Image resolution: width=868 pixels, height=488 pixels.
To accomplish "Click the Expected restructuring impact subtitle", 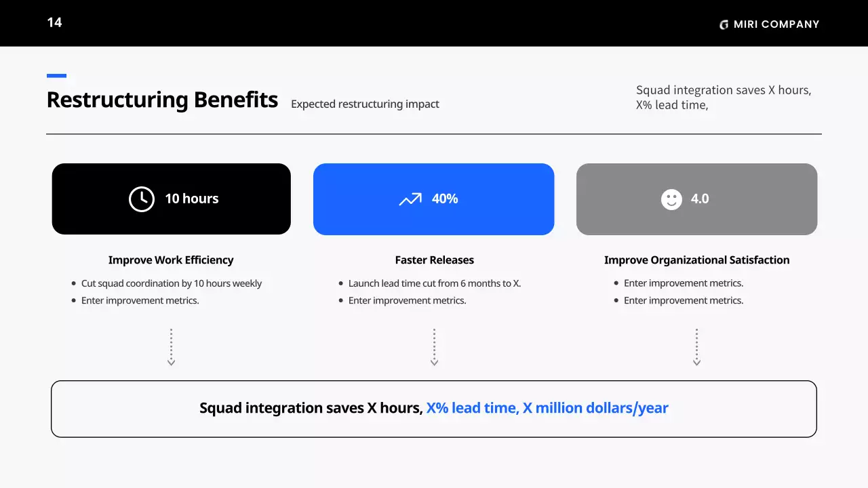I will point(365,104).
